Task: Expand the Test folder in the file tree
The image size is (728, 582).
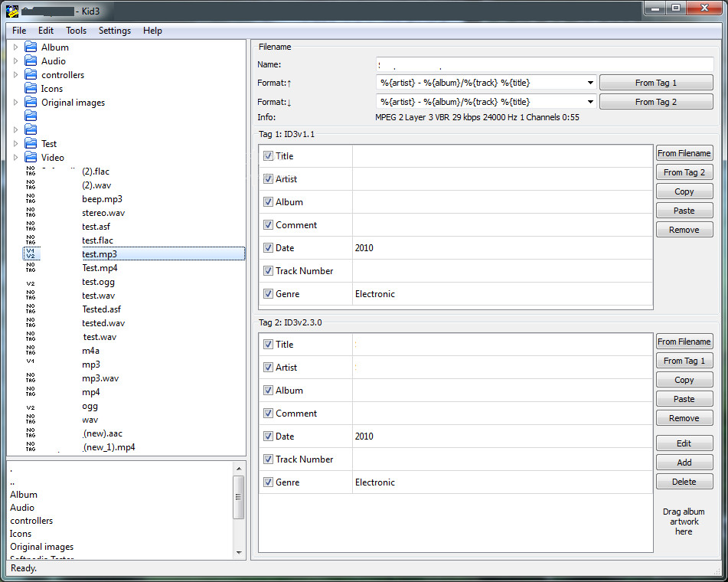Action: [x=15, y=143]
